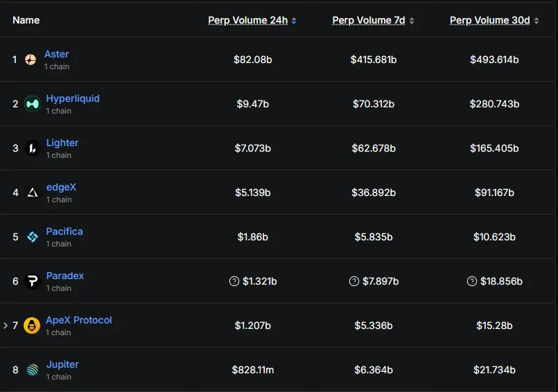Open the Jupiter protocol link
558x392 pixels.
click(62, 364)
